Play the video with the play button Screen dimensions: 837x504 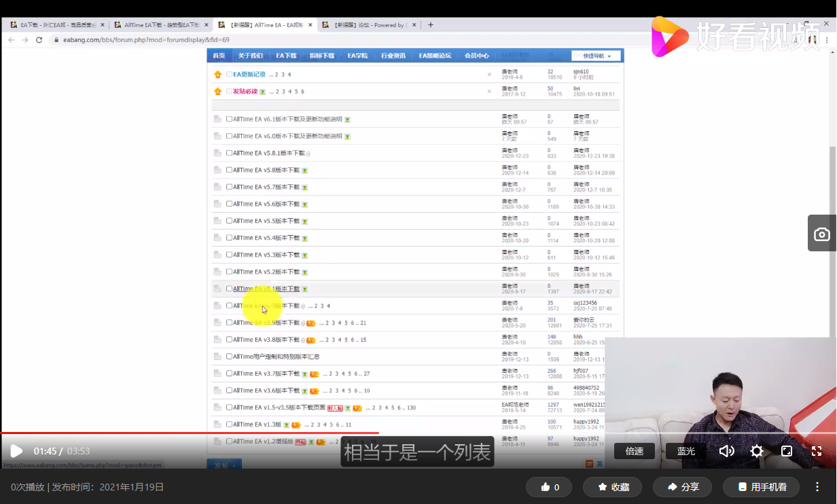tap(16, 451)
